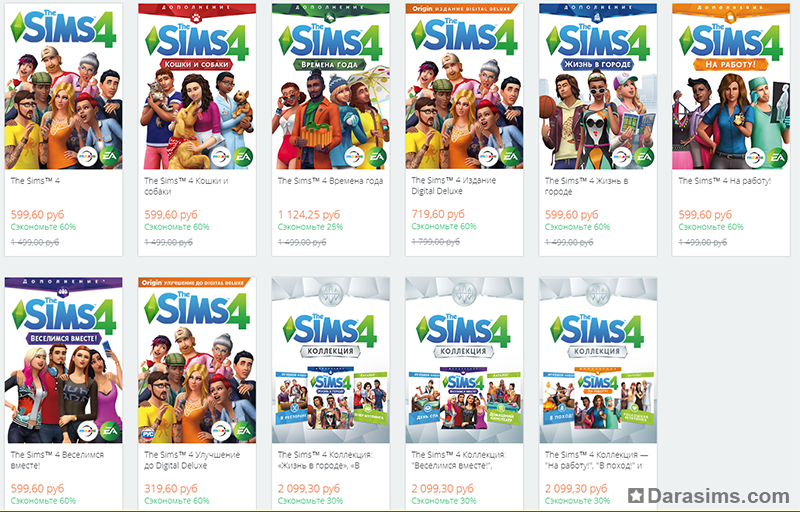Open title link The Sims 4 Жизнь в городе

586,186
